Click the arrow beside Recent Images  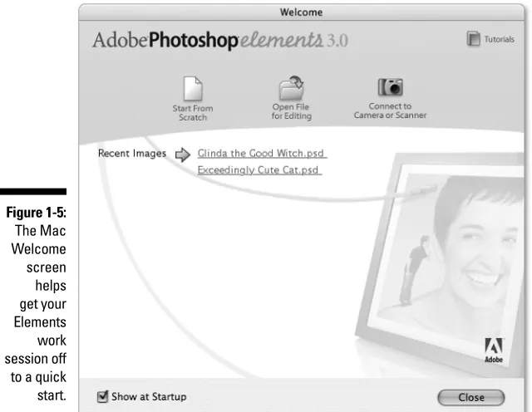point(183,155)
